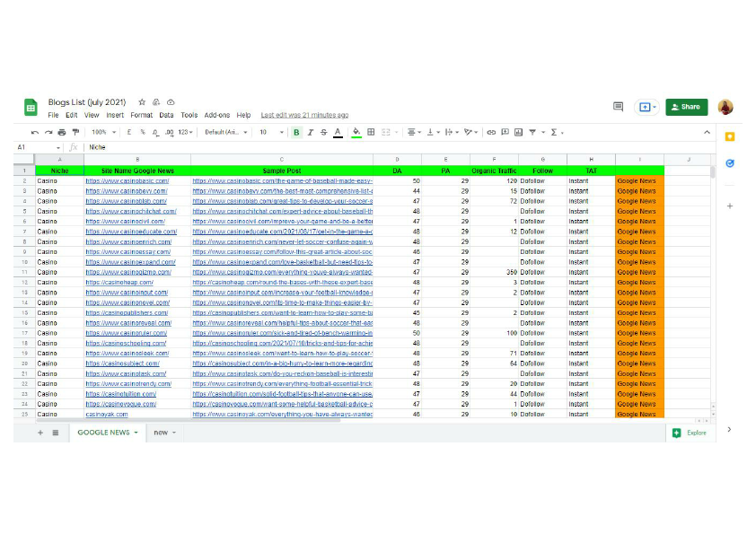
Task: Toggle bold formatting
Action: [297, 132]
